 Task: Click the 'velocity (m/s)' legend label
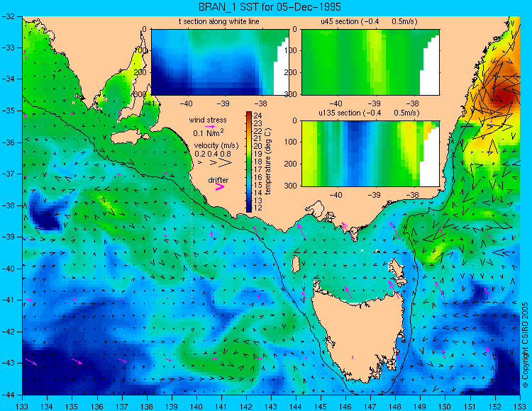coord(216,146)
